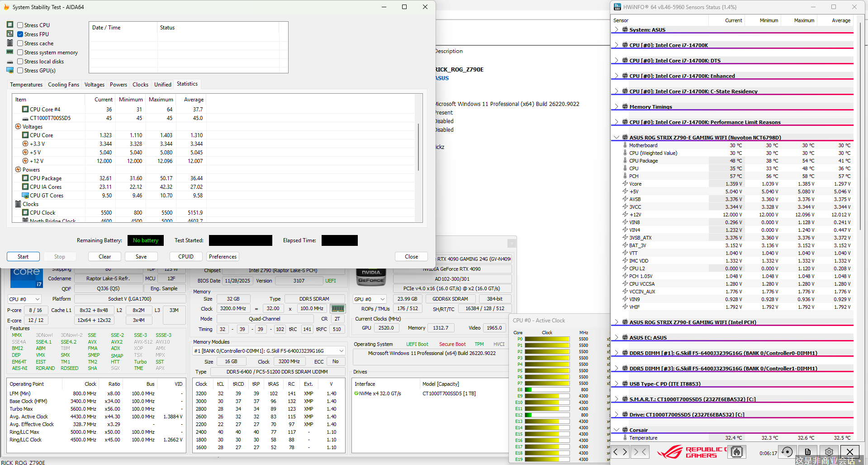This screenshot has width=868, height=465.
Task: Open HWiNFO sensor settings gear icon
Action: click(829, 451)
